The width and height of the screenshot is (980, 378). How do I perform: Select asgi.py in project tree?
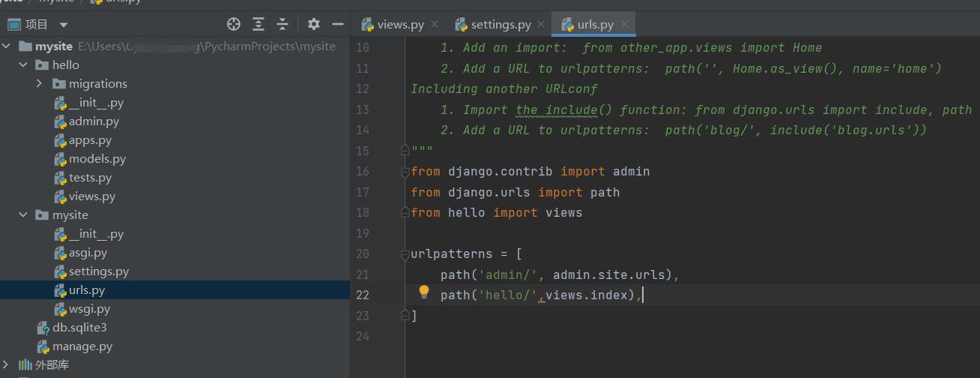[88, 253]
